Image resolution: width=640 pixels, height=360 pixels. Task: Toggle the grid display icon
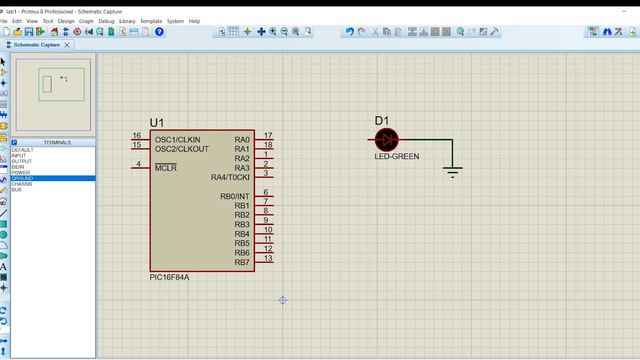(233, 31)
